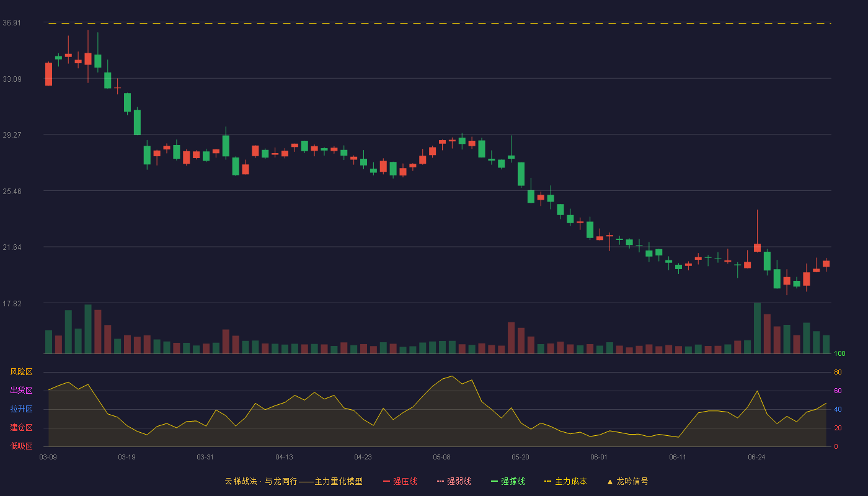Click the 风险区 zone label
Screen dimensions: 868x496
pos(21,372)
